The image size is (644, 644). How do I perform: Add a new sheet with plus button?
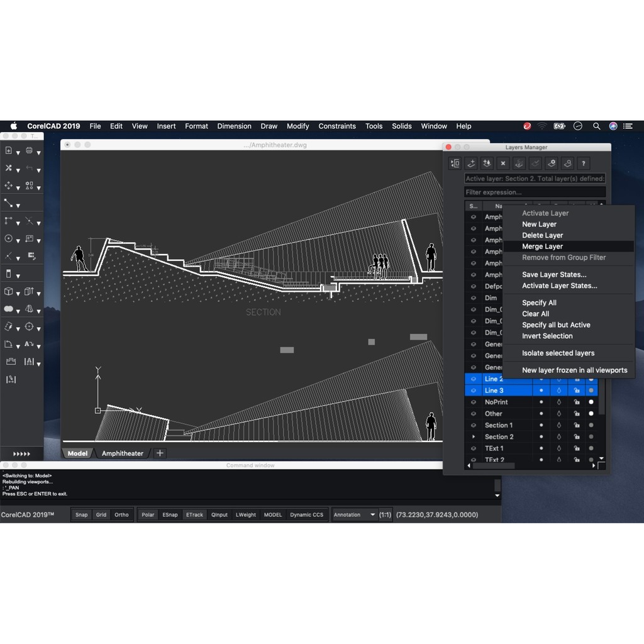[x=160, y=453]
